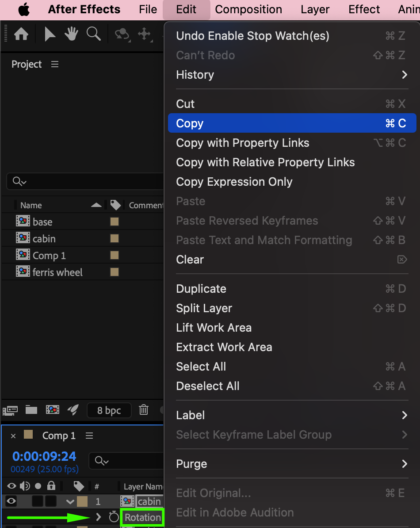Choose Select All menu item
This screenshot has width=420, height=528.
coord(292,367)
